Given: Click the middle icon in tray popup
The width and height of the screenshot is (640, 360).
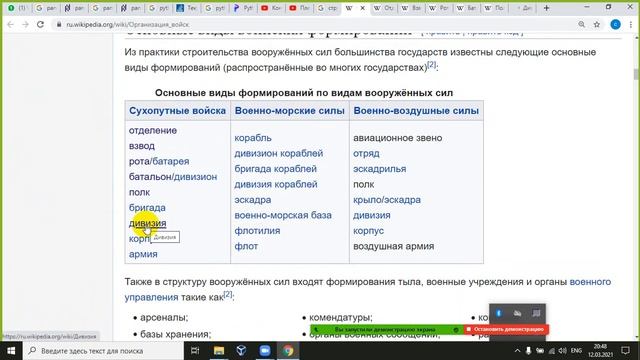Looking at the screenshot, I should (518, 313).
